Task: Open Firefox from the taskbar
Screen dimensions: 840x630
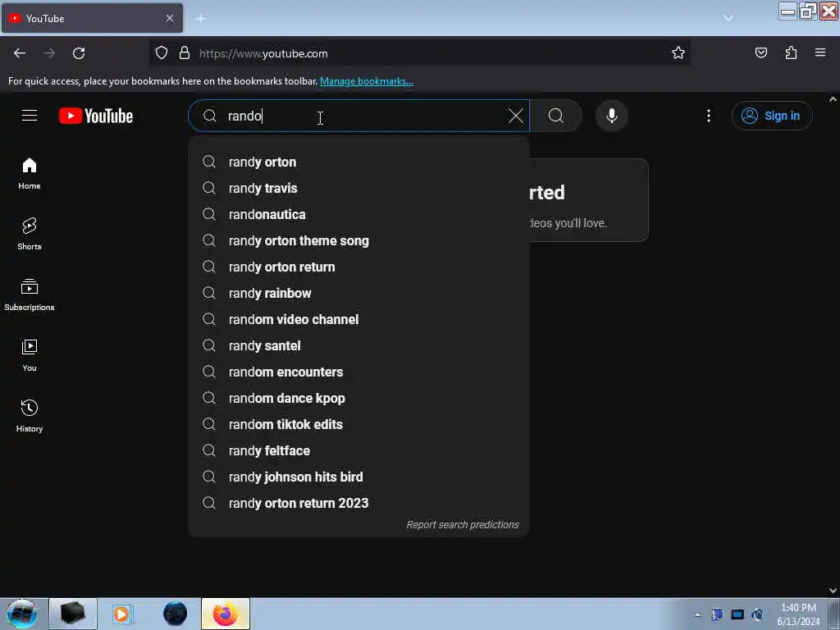Action: pyautogui.click(x=226, y=614)
